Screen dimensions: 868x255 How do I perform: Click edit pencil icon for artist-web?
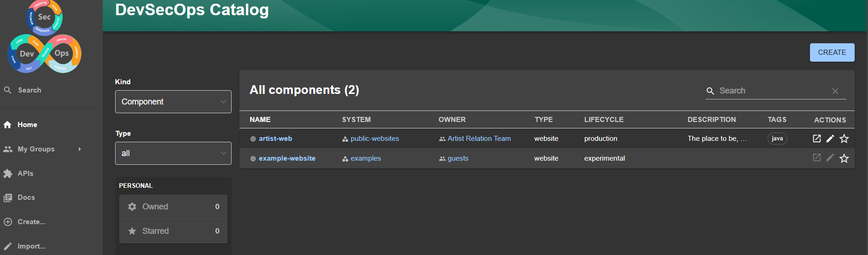click(x=830, y=139)
